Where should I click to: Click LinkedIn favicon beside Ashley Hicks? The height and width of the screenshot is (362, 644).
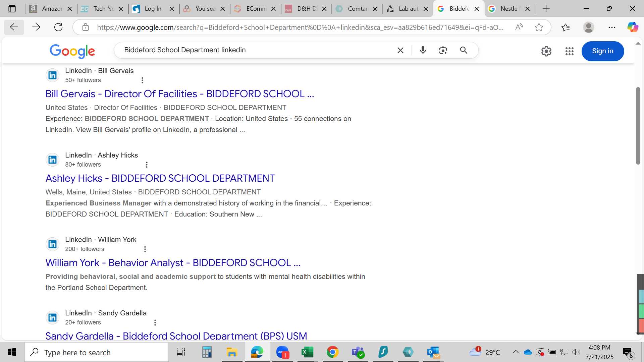(x=53, y=160)
